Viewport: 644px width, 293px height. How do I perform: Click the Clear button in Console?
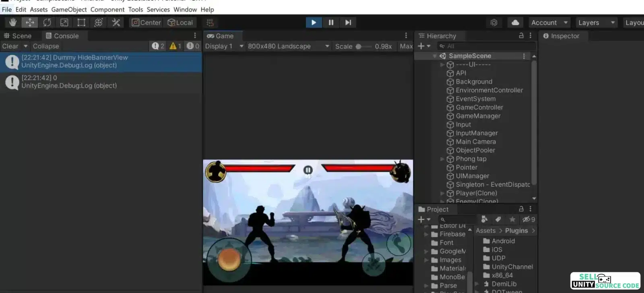click(x=10, y=46)
